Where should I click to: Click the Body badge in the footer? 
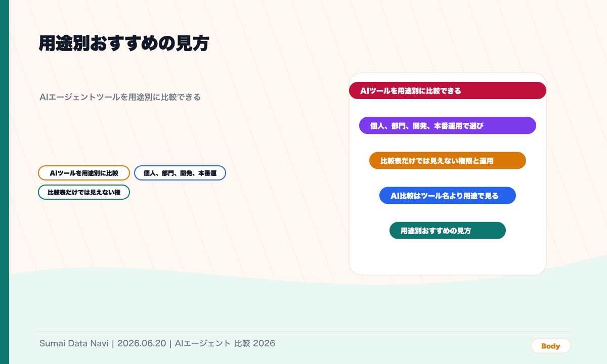tap(550, 346)
